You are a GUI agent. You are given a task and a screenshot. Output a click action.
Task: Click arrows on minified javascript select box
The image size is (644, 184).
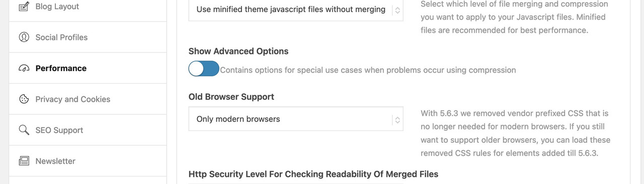pos(397,10)
